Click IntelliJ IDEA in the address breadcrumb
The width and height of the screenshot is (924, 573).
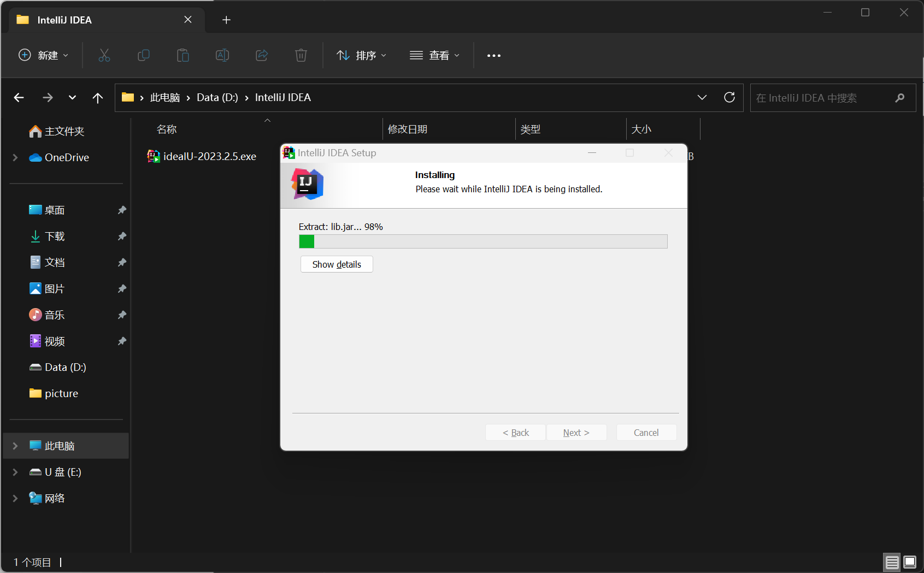(283, 97)
